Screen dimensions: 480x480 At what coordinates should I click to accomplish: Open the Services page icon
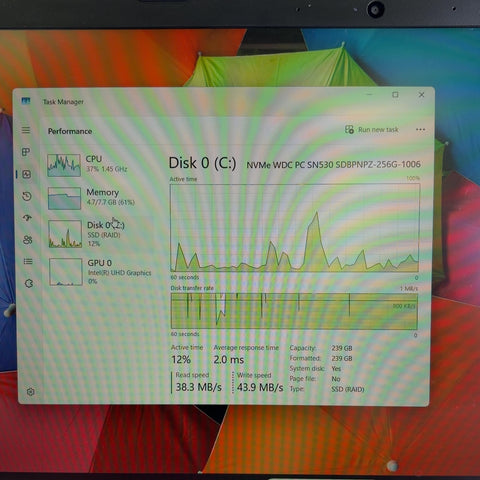[29, 283]
